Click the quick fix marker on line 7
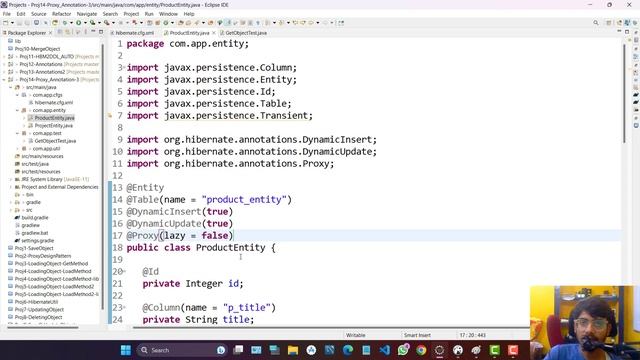Viewport: 640px width, 360px height. pyautogui.click(x=110, y=116)
